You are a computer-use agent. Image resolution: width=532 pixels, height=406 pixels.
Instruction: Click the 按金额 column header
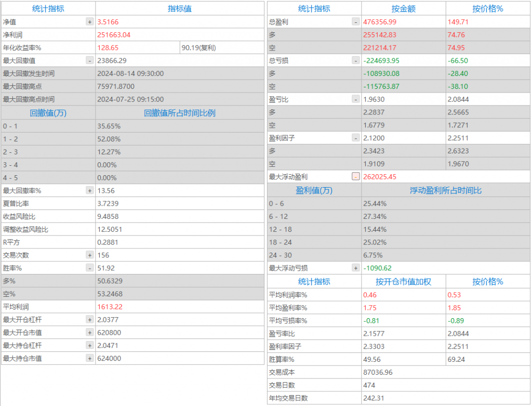[403, 9]
